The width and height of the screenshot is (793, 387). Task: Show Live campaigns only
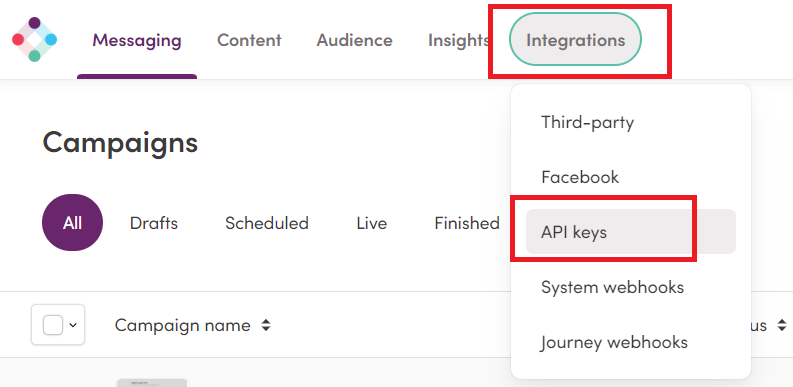(x=372, y=223)
